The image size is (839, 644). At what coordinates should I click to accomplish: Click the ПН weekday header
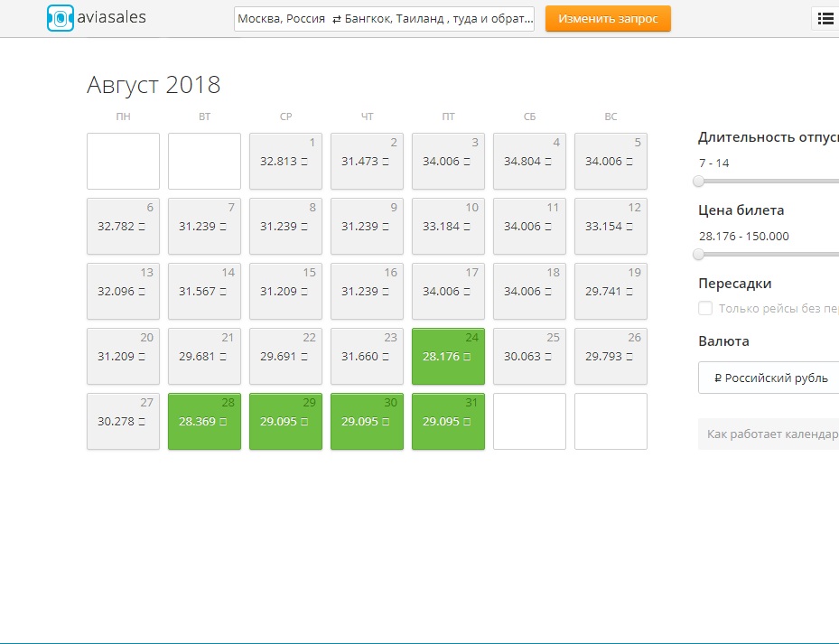[x=123, y=117]
